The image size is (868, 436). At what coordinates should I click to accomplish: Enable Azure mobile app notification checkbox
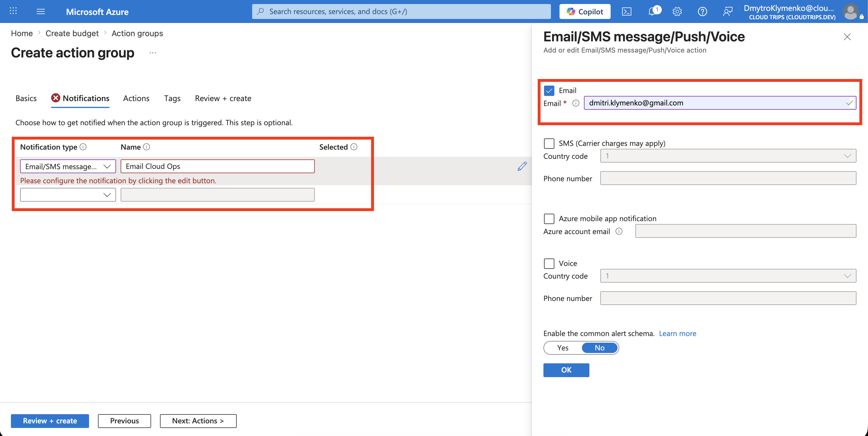[549, 218]
